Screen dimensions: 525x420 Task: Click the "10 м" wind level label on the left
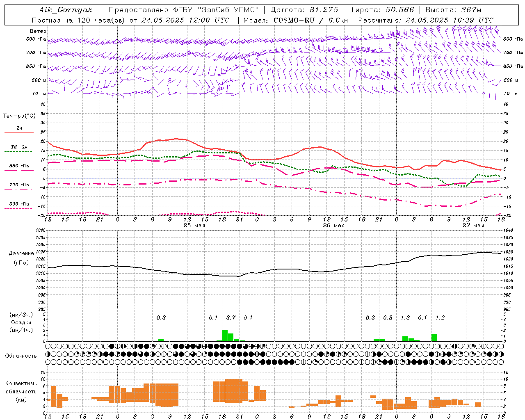click(39, 94)
